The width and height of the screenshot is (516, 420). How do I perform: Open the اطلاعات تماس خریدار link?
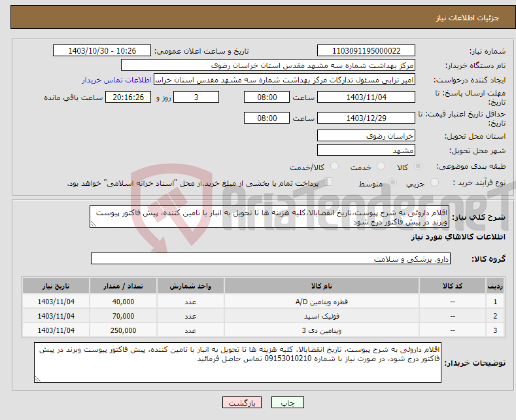tap(116, 80)
